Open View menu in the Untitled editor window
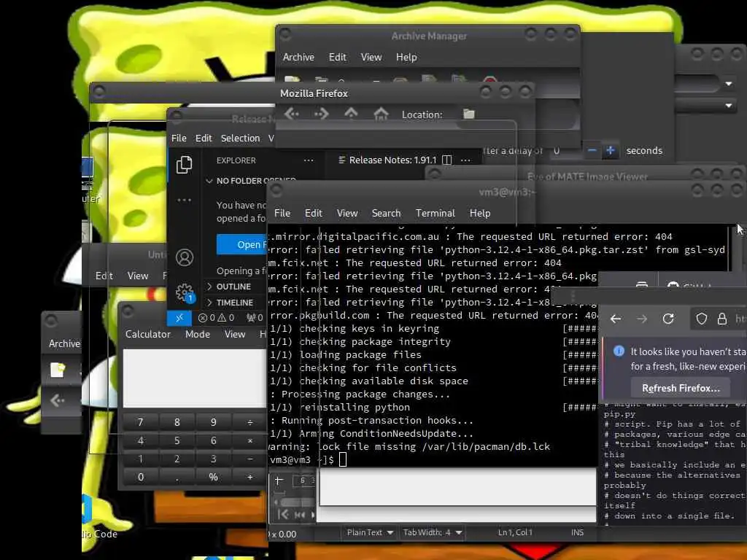The height and width of the screenshot is (560, 747). pyautogui.click(x=138, y=276)
